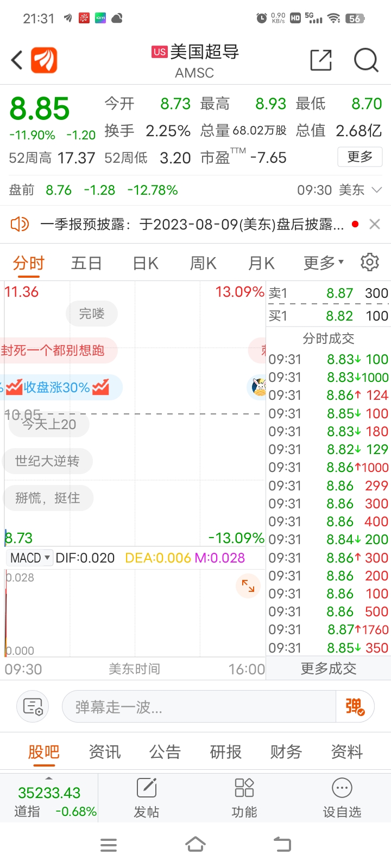391x868 pixels.
Task: Tap the 今天上20 danmaku bubble
Action: tap(49, 424)
